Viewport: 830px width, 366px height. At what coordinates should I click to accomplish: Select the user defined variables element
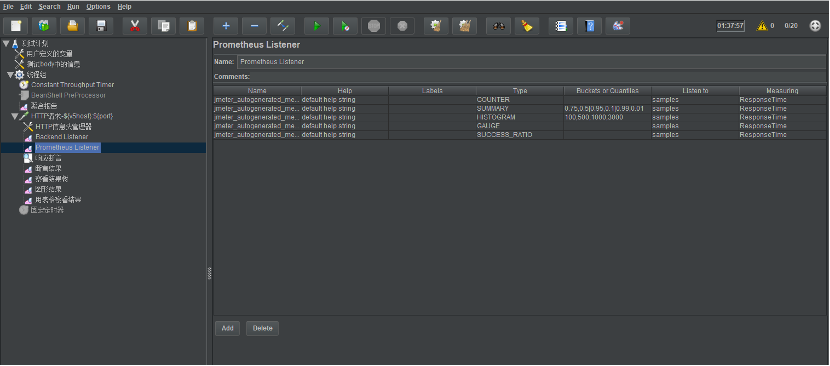[49, 53]
